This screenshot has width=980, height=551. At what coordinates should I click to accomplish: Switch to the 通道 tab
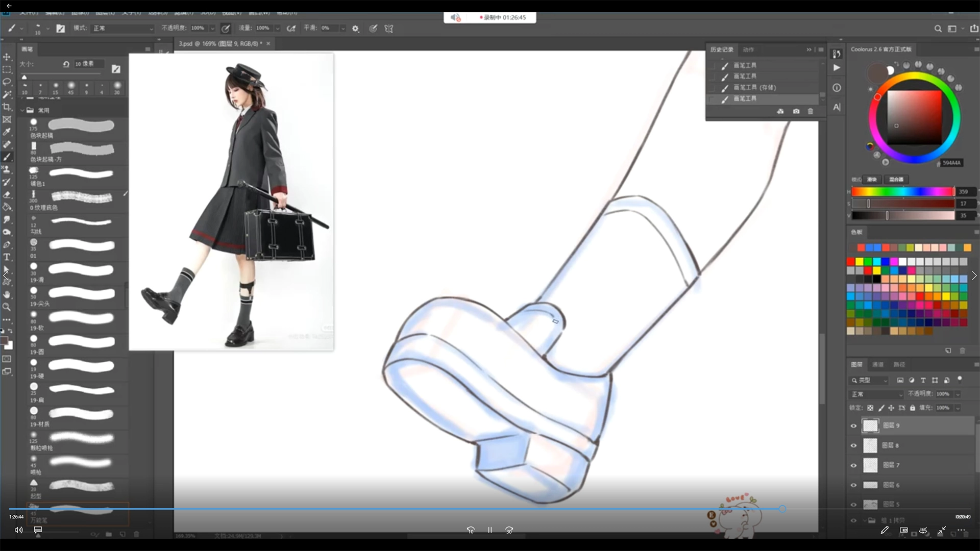[877, 364]
